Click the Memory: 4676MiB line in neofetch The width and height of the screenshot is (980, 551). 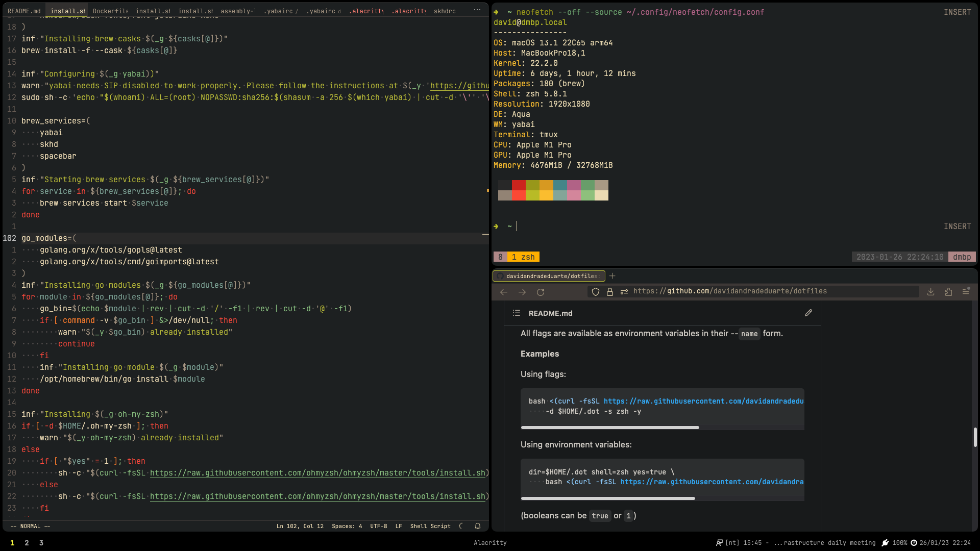point(553,165)
